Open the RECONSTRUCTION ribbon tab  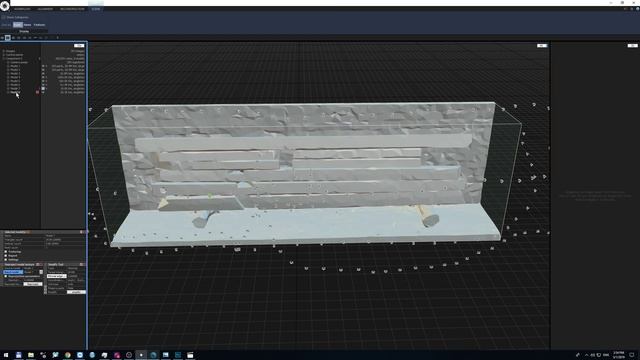point(72,9)
